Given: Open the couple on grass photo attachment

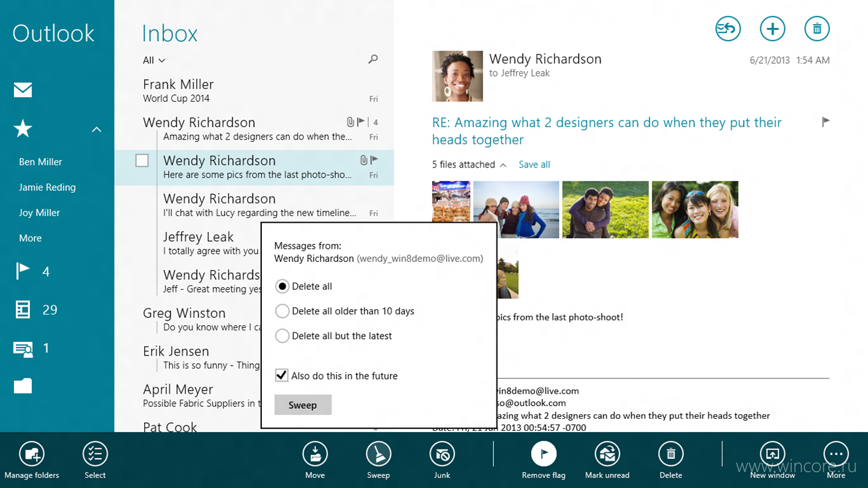Looking at the screenshot, I should tap(605, 209).
